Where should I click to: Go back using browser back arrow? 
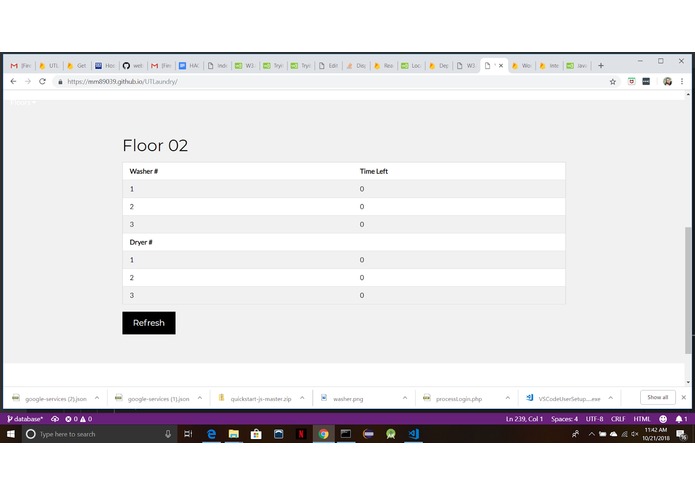(x=13, y=82)
